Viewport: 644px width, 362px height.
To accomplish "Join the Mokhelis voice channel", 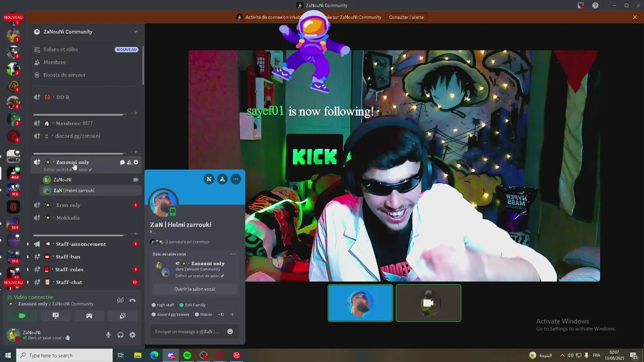I will (x=86, y=218).
